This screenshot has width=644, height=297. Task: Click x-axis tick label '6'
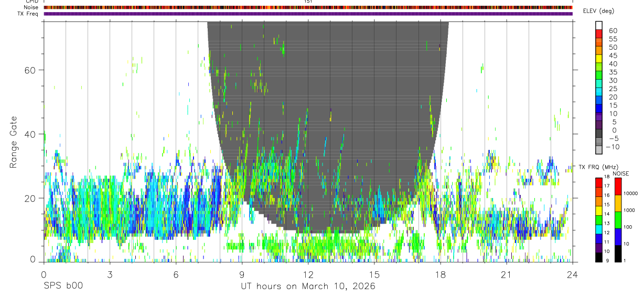coord(176,274)
